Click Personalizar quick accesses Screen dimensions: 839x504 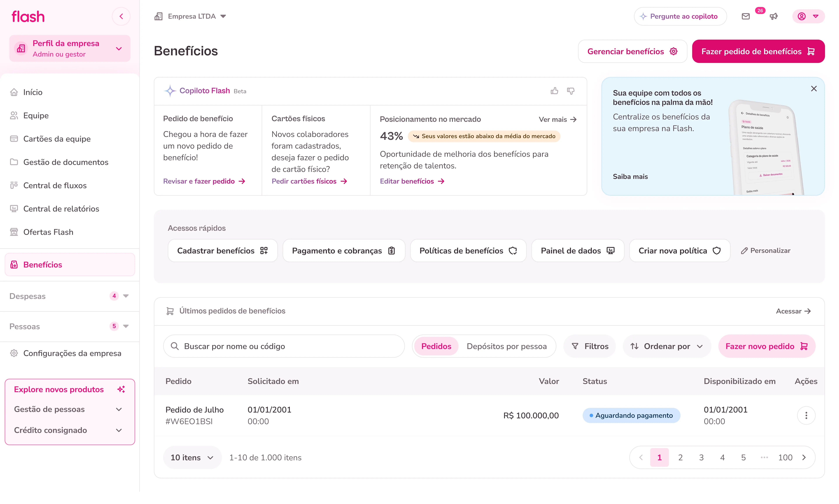tap(765, 251)
